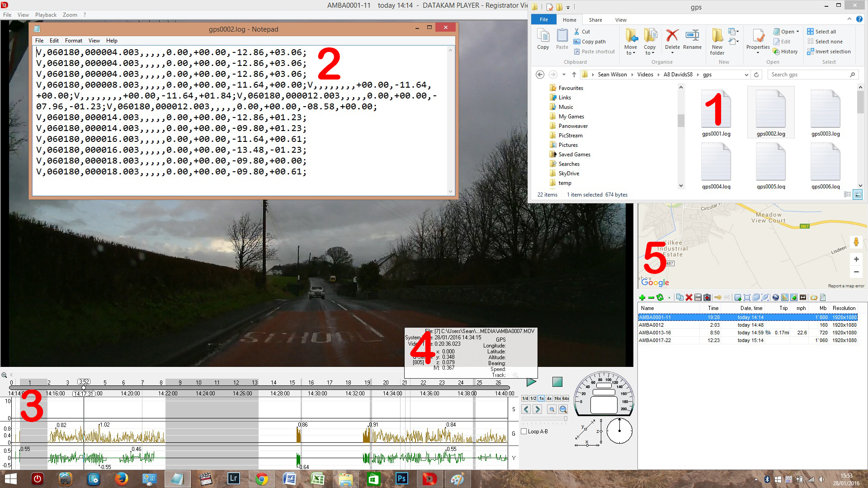Enable the Loop A-B checkbox
Screen dimensions: 868x488
click(524, 432)
